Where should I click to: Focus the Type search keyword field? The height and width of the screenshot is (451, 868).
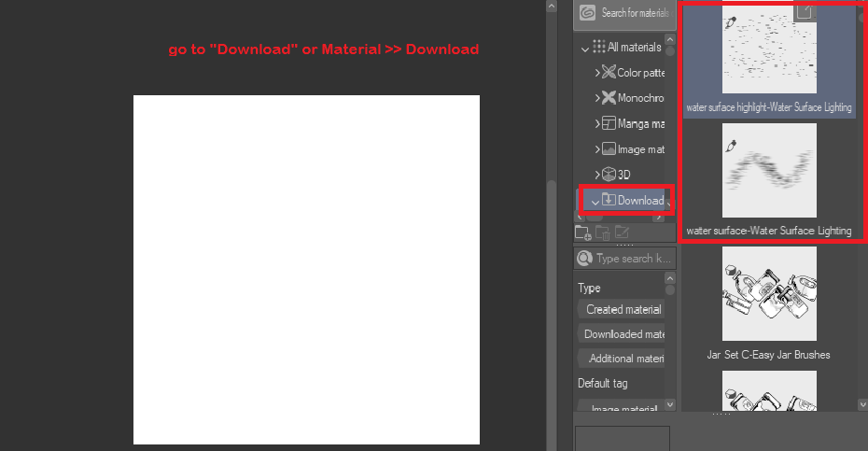pyautogui.click(x=624, y=259)
